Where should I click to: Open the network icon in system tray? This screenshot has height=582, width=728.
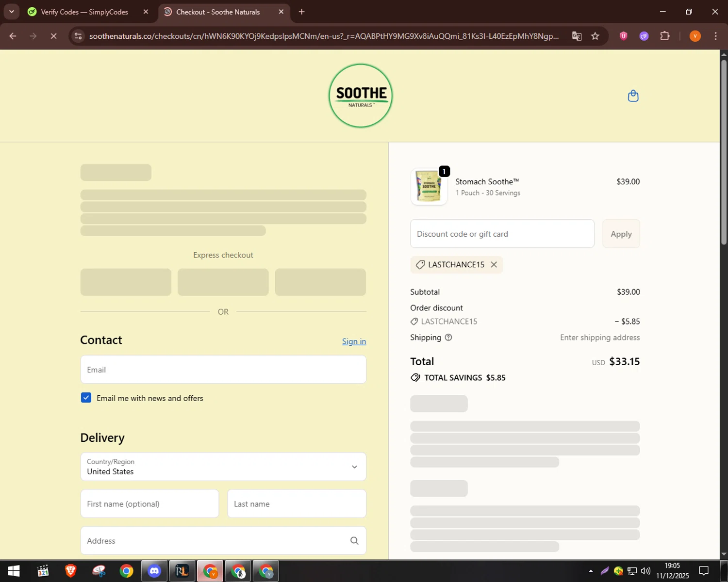pos(632,571)
